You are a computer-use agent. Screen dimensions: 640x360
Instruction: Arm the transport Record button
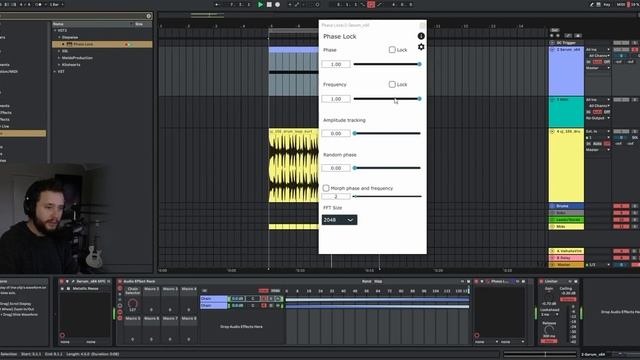click(x=278, y=4)
